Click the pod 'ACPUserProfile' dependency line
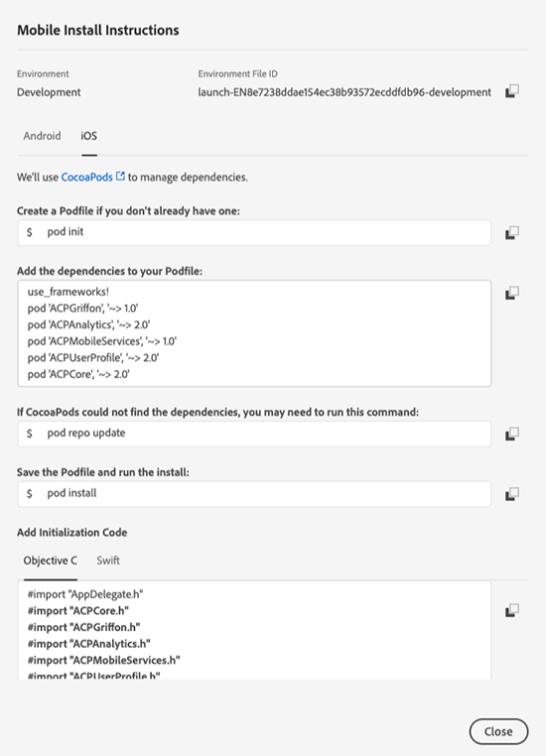 (x=93, y=358)
